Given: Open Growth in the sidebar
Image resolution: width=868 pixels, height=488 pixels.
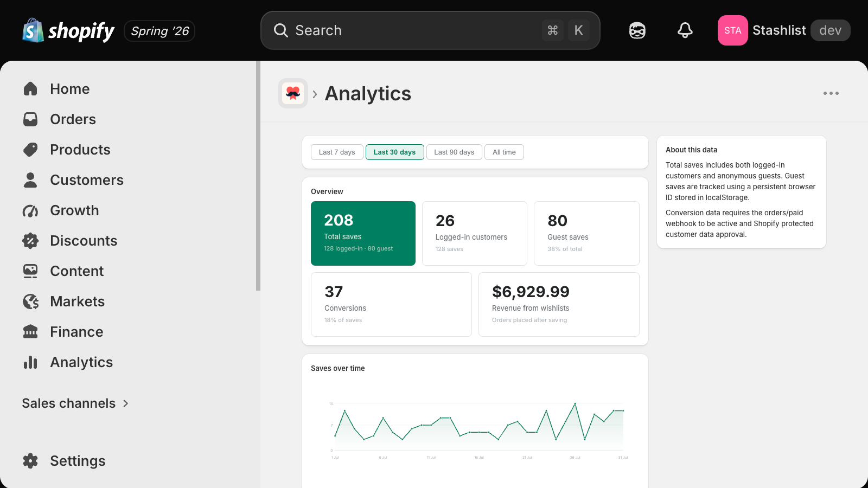Looking at the screenshot, I should 74,210.
